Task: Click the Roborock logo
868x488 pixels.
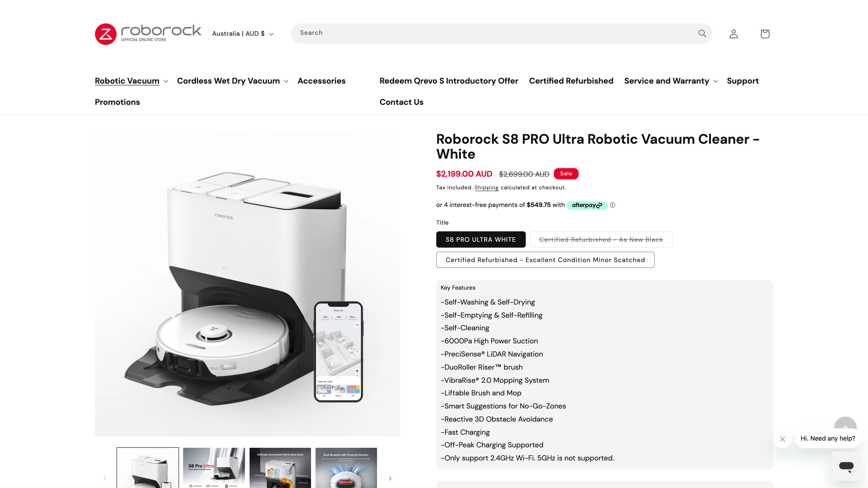Action: 148,34
